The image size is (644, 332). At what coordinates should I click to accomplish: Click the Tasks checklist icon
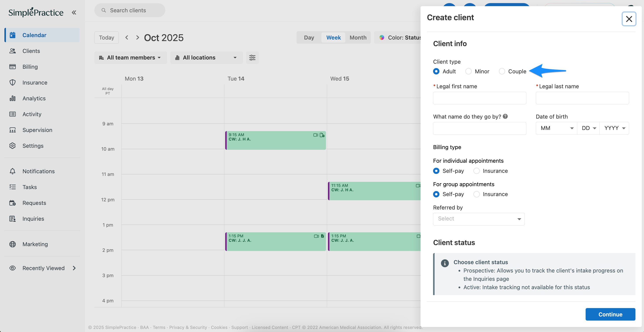13,187
